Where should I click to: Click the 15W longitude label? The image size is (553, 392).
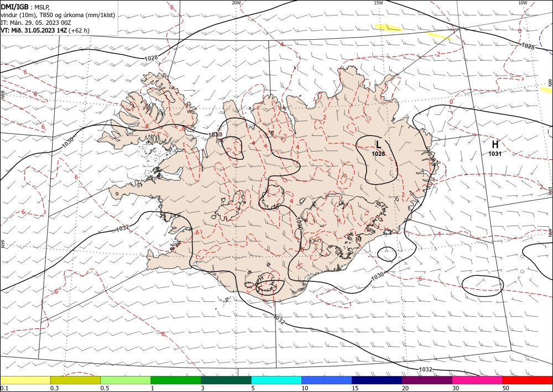(x=378, y=3)
